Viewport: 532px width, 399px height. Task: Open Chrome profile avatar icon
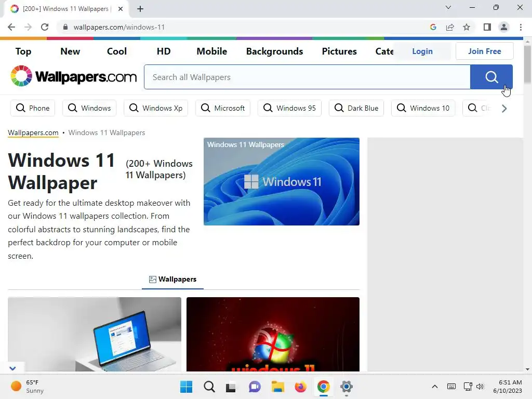click(x=504, y=27)
